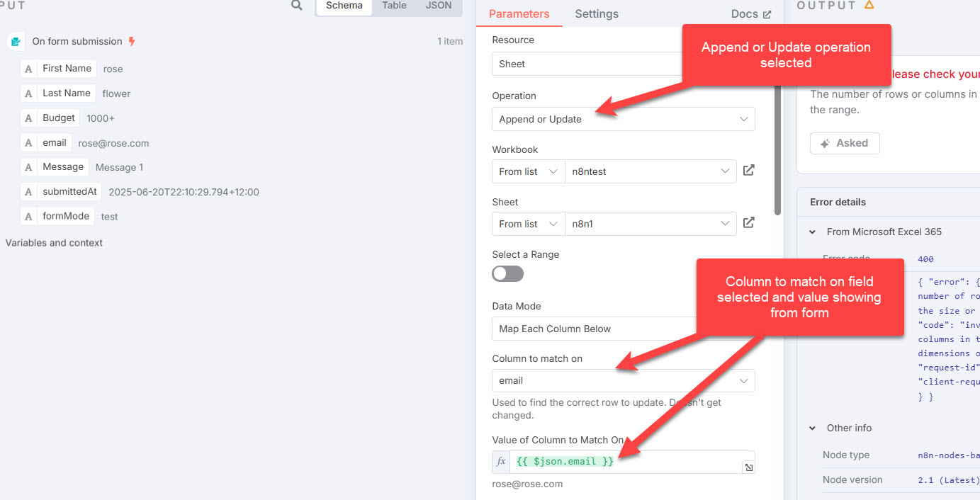Open the Docs link
The height and width of the screenshot is (500, 980).
[751, 14]
